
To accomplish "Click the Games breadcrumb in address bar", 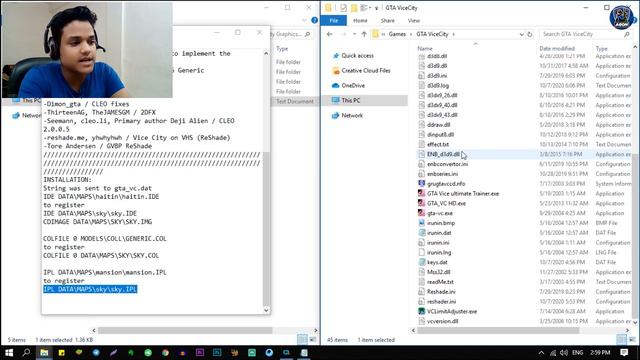I will click(x=397, y=34).
